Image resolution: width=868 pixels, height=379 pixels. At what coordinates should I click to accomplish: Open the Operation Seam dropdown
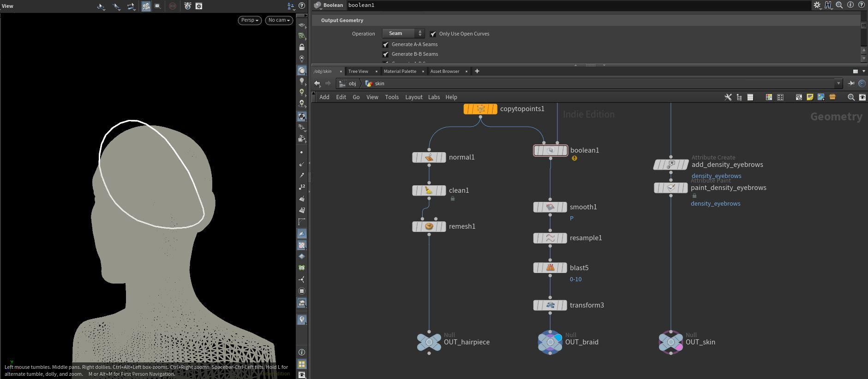[403, 33]
